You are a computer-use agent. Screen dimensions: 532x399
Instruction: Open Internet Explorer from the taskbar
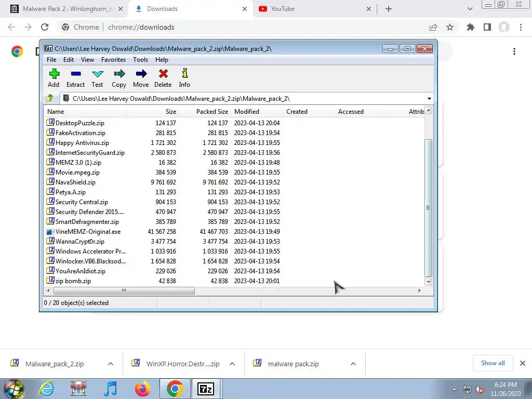[46, 389]
